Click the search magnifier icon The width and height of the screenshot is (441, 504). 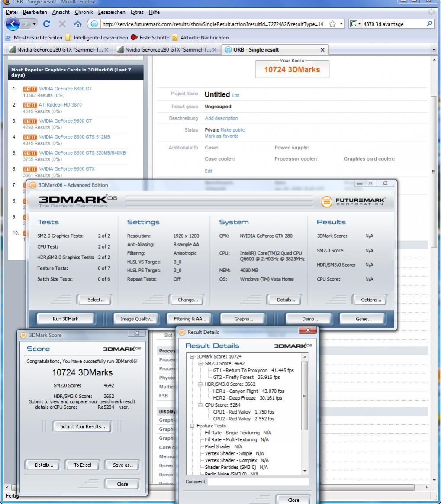(429, 24)
